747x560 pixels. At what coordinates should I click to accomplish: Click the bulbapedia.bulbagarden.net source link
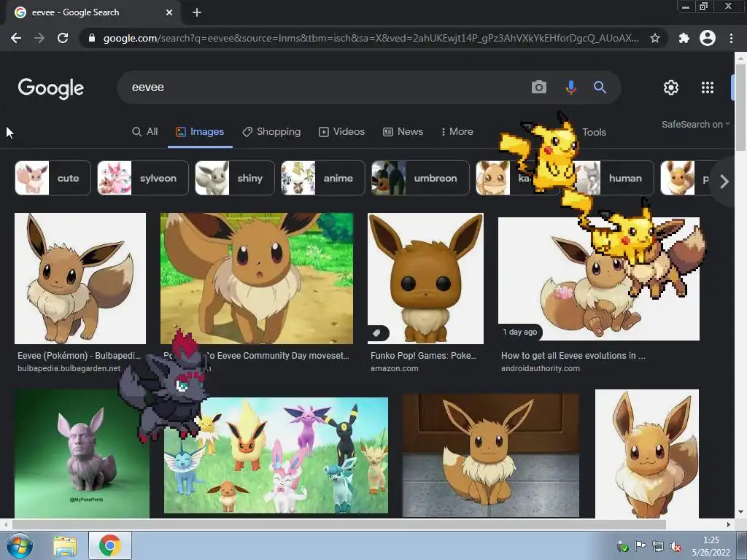pos(69,368)
